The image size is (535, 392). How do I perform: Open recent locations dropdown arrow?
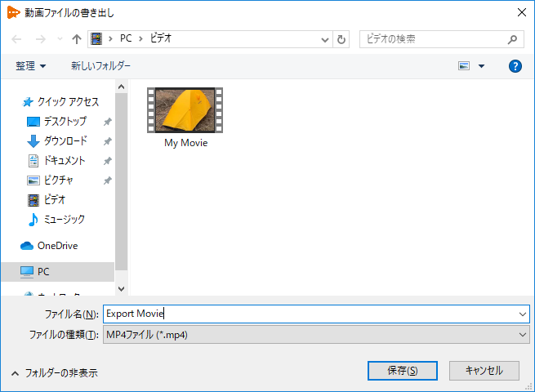tap(60, 39)
